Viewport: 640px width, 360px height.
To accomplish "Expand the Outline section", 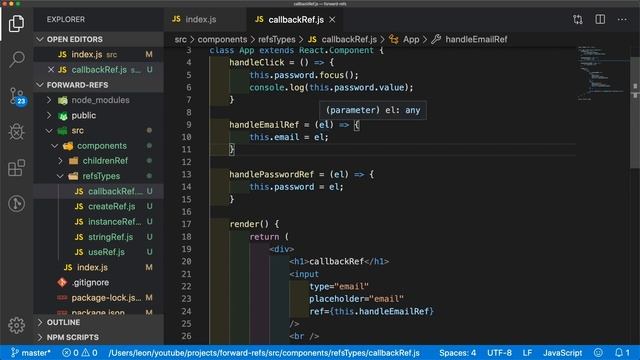I will point(98,322).
